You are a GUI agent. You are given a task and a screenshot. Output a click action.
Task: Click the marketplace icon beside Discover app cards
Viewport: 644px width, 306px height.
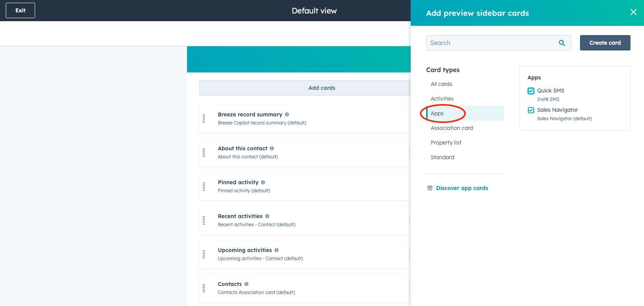click(430, 188)
